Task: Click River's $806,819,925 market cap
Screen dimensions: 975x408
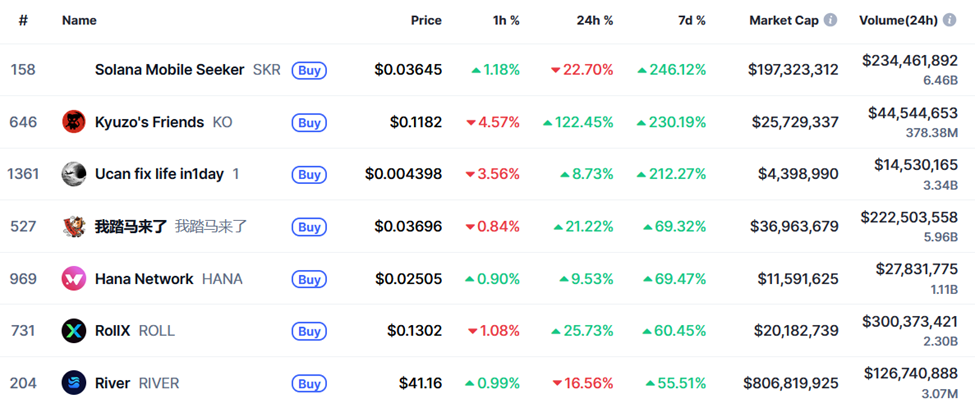Action: (791, 382)
